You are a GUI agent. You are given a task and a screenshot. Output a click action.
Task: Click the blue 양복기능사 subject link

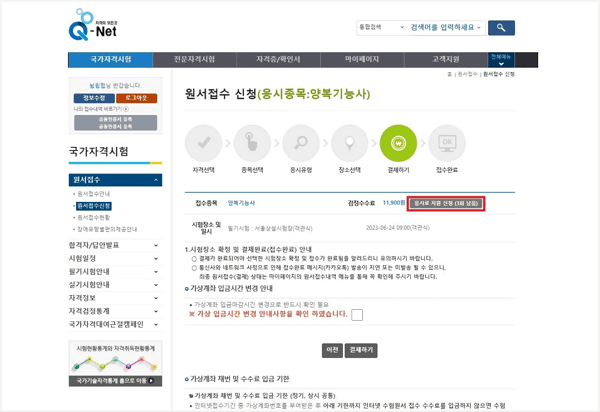pyautogui.click(x=241, y=203)
